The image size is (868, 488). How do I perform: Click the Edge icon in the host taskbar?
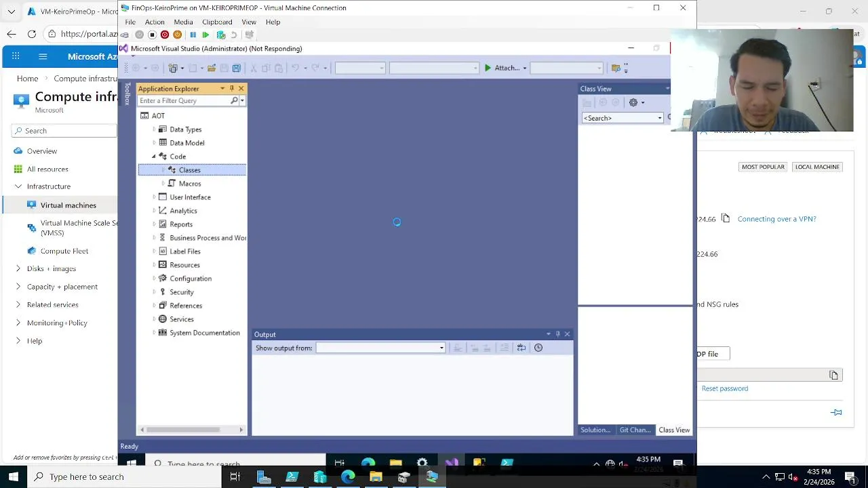(348, 477)
